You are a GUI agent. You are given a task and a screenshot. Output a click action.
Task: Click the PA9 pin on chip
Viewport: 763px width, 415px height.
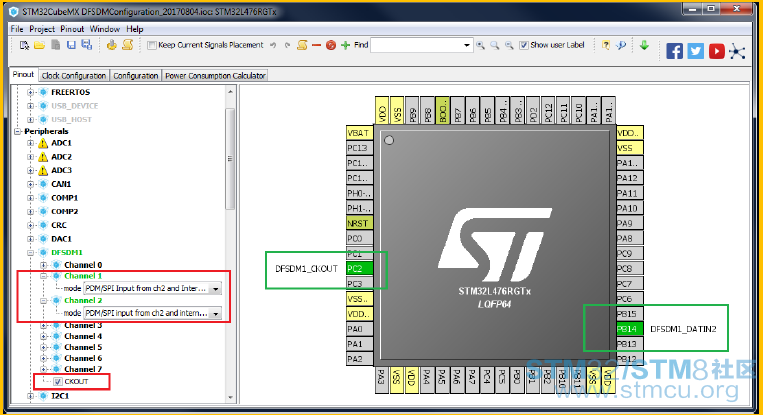click(x=630, y=223)
